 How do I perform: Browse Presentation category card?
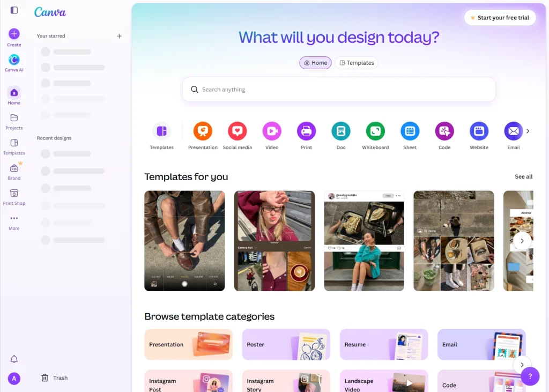pos(188,344)
